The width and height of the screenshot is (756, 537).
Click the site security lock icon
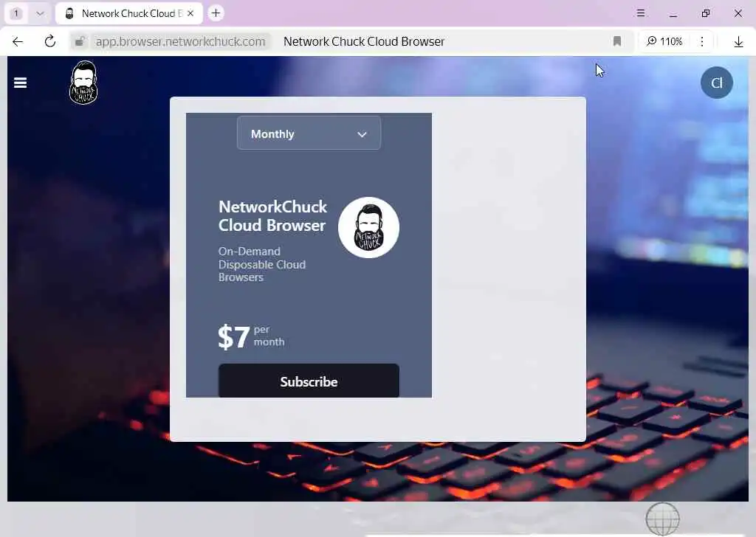80,41
